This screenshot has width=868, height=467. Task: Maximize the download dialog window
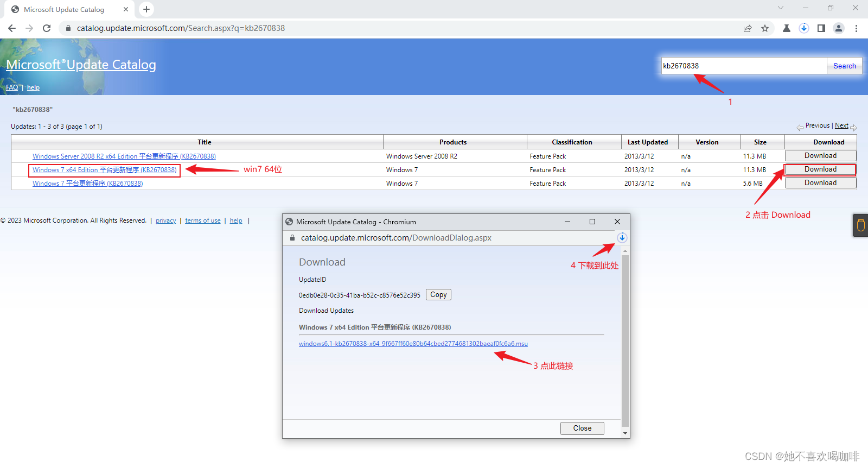(592, 222)
